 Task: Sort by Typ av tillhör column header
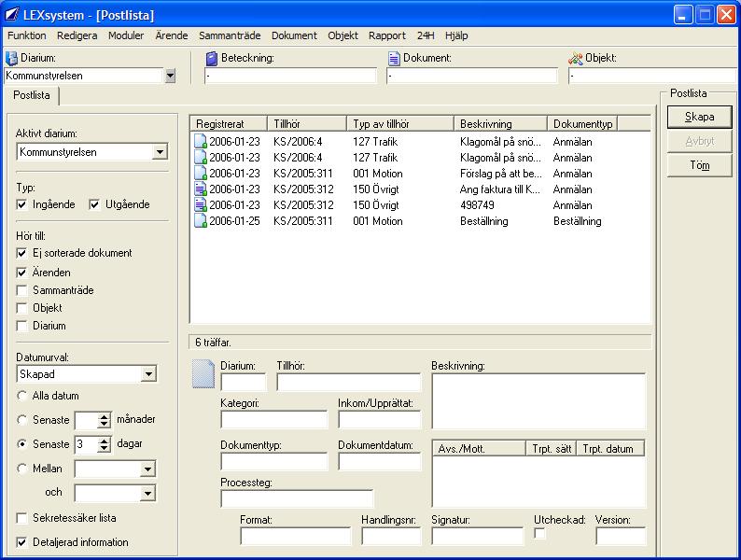point(400,124)
